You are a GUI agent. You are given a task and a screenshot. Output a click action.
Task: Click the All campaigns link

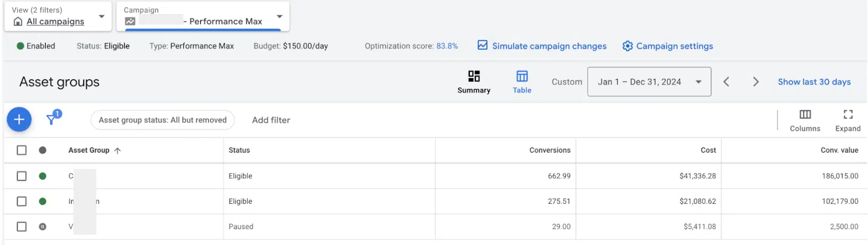pos(55,22)
